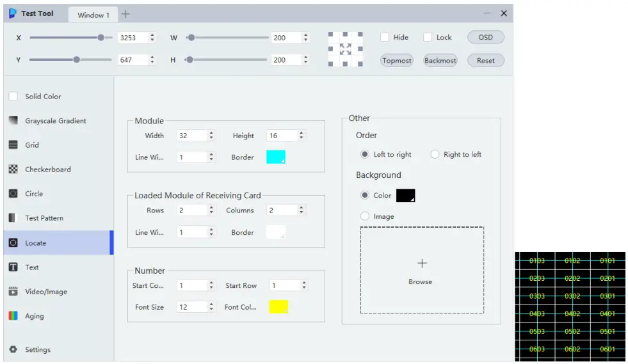Open the Video/Image page

(58, 291)
